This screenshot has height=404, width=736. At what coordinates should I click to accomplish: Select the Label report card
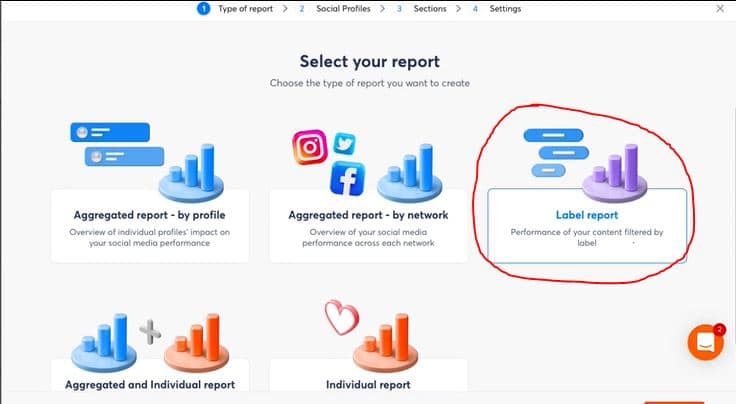[587, 226]
